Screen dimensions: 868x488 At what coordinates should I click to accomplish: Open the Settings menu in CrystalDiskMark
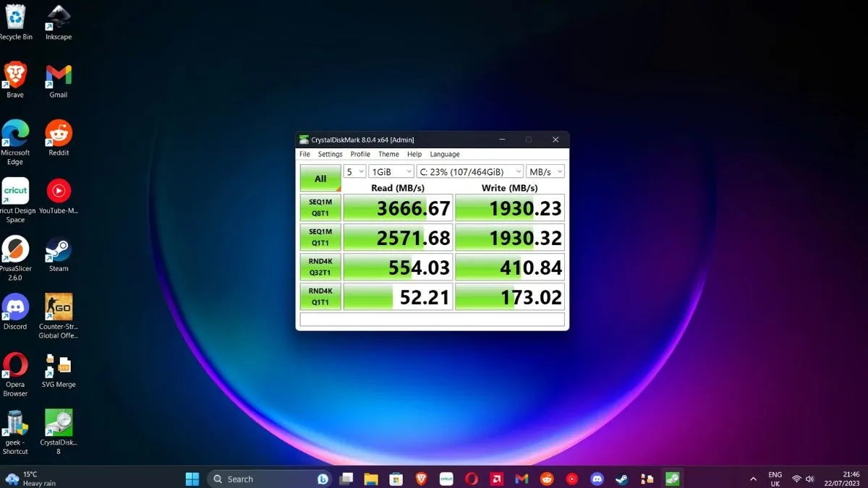tap(330, 154)
